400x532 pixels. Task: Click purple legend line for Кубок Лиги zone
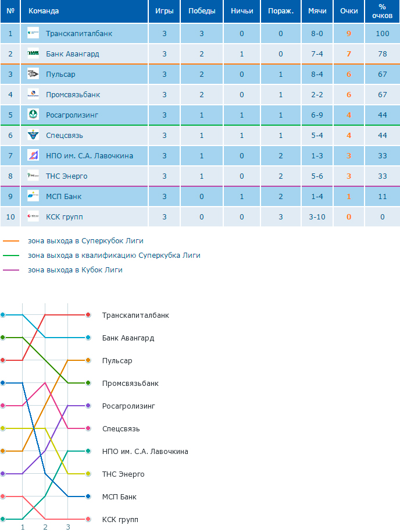(x=11, y=270)
